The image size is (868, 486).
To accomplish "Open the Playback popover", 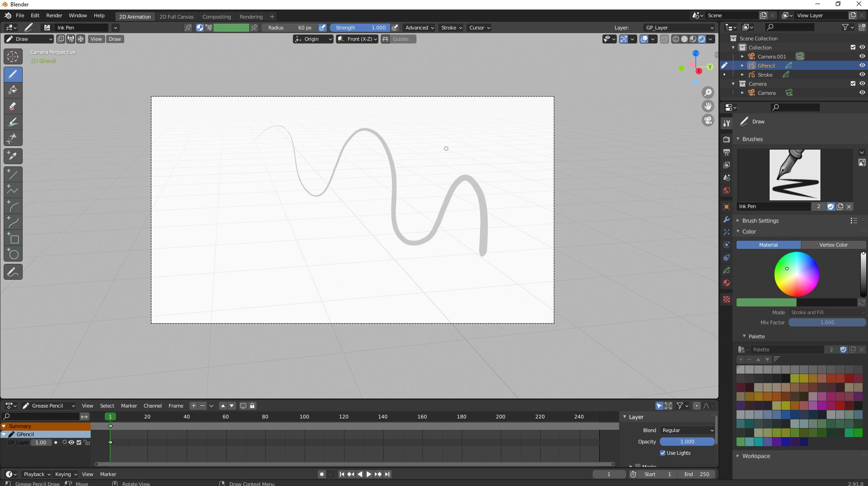I will (37, 474).
